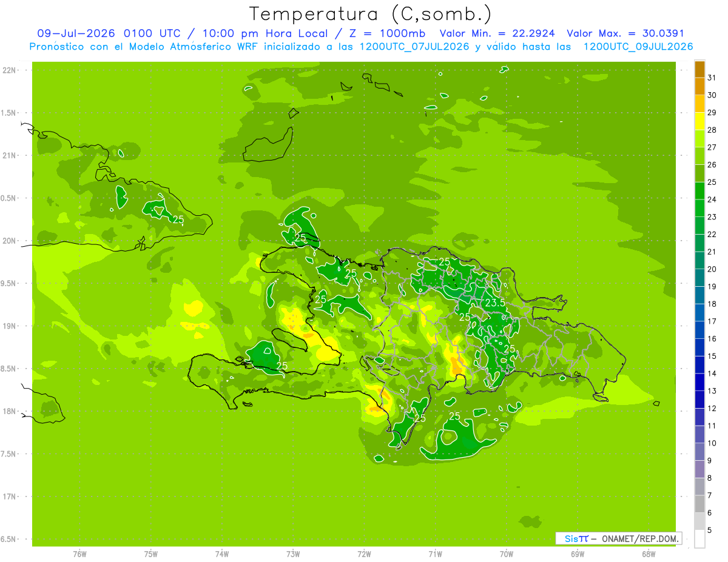Click the orange legend swatch between 30 and 31
Screen dimensions: 728x562
click(699, 86)
